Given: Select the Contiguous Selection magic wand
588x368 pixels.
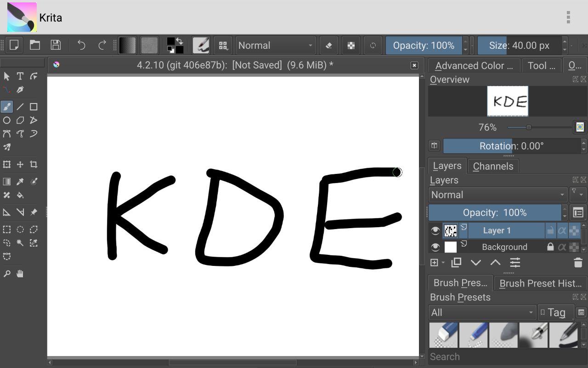Looking at the screenshot, I should pos(20,243).
